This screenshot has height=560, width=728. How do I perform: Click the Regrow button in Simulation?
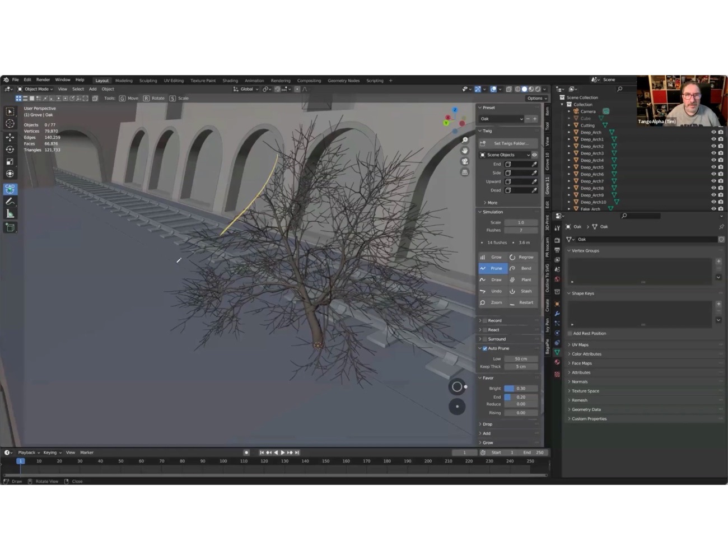pyautogui.click(x=524, y=256)
